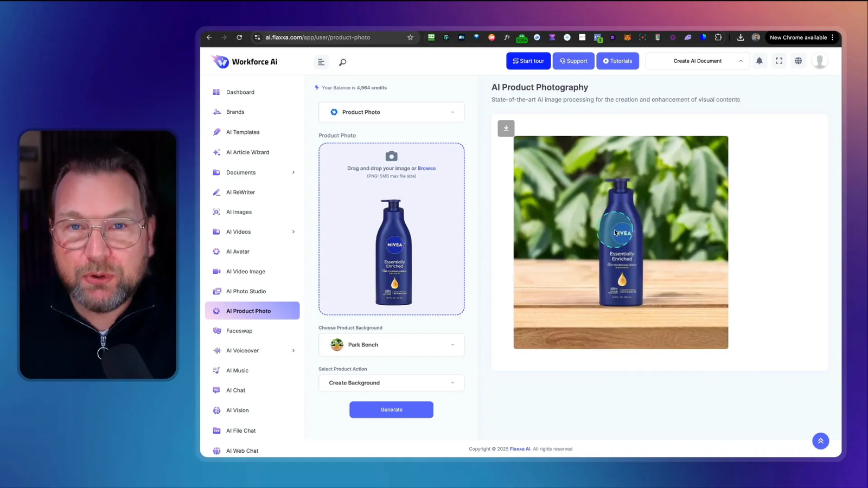Click the Support button

573,61
